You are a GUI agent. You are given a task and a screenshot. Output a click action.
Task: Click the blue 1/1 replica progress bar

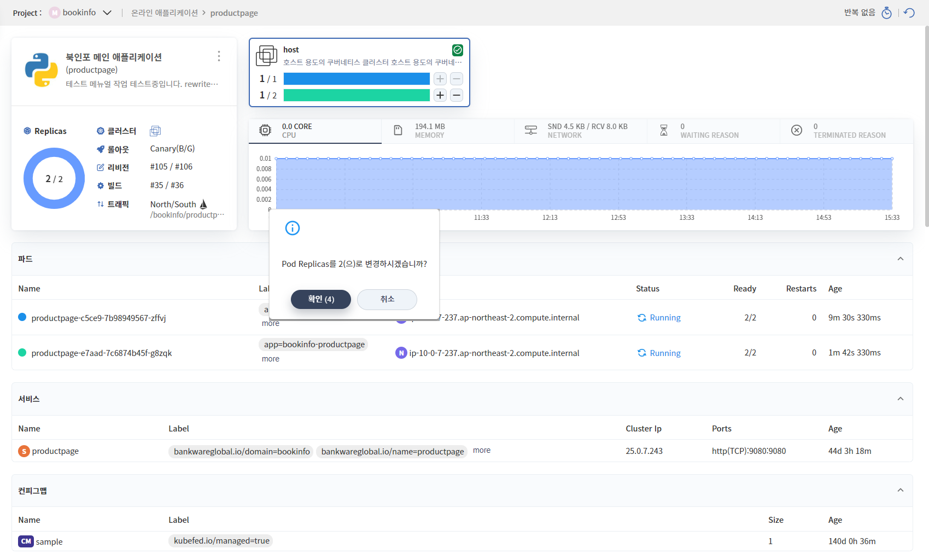click(x=357, y=79)
